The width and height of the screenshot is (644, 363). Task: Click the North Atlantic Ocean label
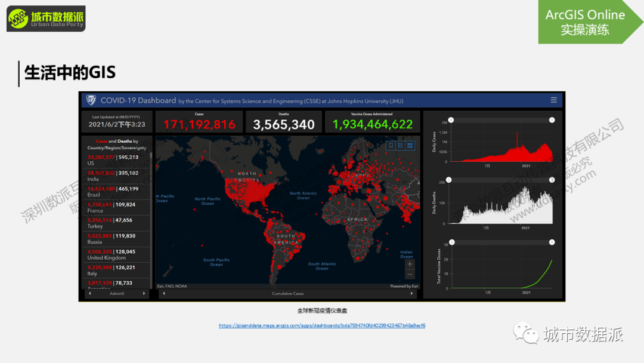303,196
